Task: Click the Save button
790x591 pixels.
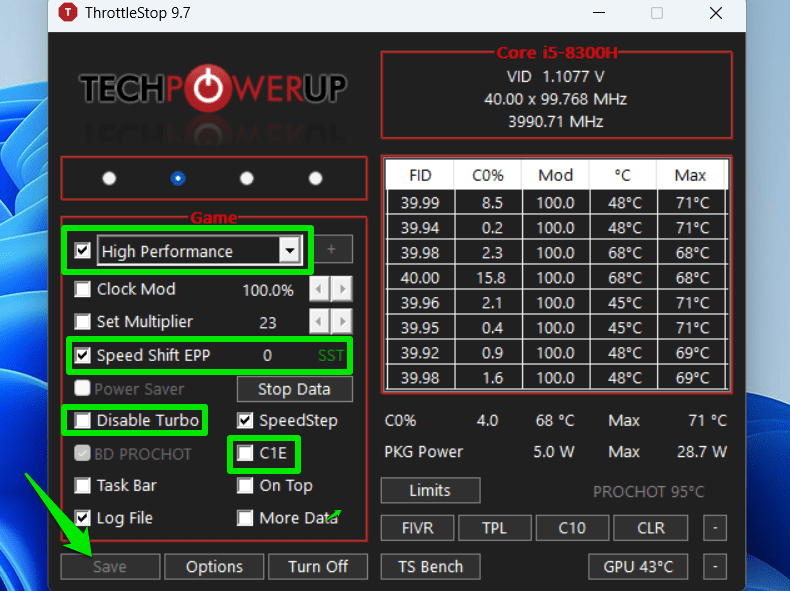Action: 110,567
